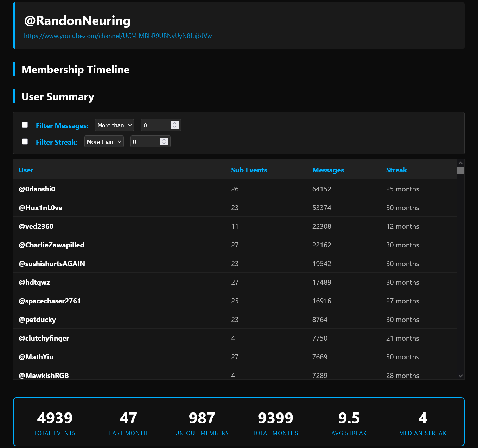Click the Filter Messages label
478x448 pixels.
pyautogui.click(x=62, y=126)
